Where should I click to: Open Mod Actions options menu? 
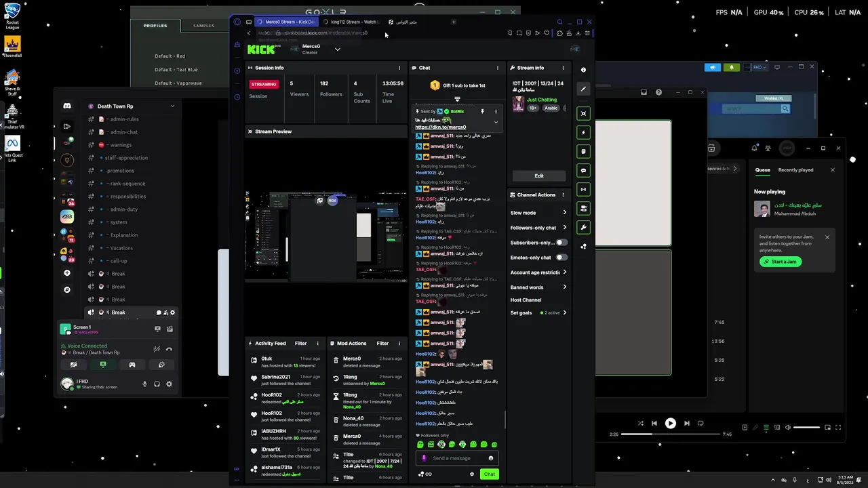(x=399, y=344)
